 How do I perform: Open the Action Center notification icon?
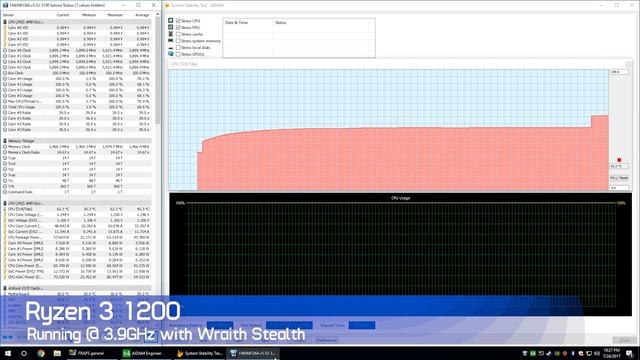629,353
